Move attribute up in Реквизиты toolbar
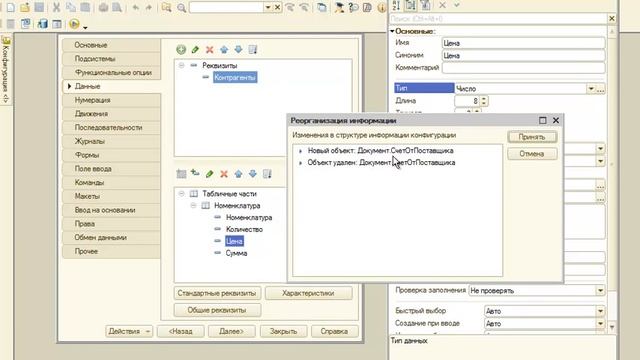 224,49
